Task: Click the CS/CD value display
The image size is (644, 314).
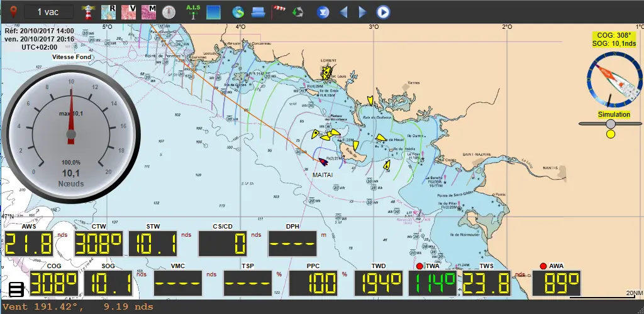Action: 223,244
